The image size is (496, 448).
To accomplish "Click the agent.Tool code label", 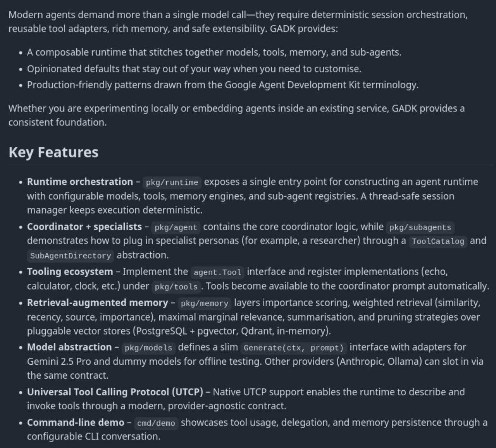I will pyautogui.click(x=217, y=272).
